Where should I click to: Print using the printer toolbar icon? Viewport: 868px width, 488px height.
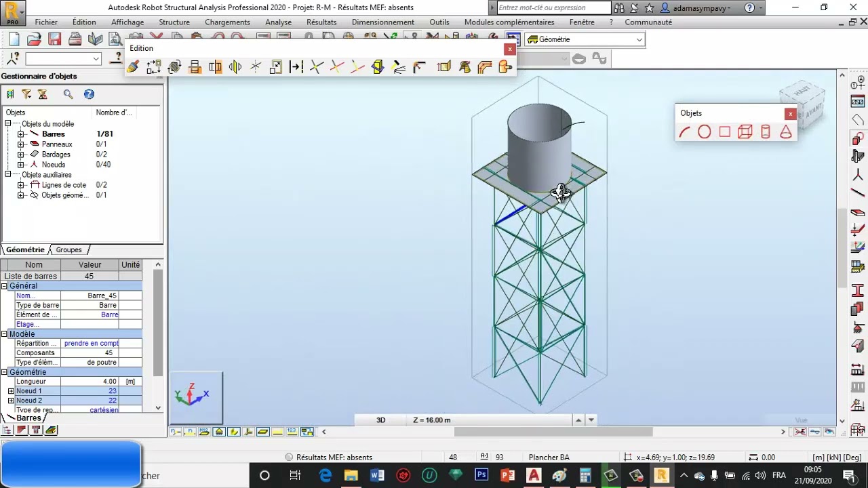pyautogui.click(x=75, y=39)
